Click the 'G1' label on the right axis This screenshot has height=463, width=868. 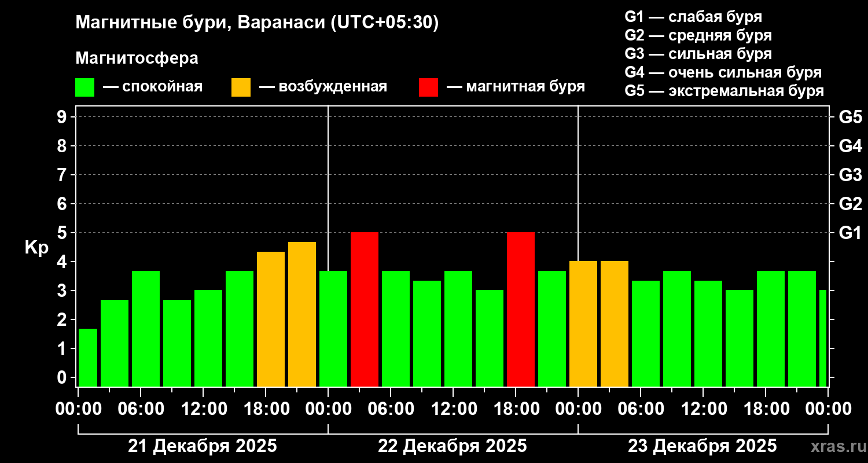point(850,233)
